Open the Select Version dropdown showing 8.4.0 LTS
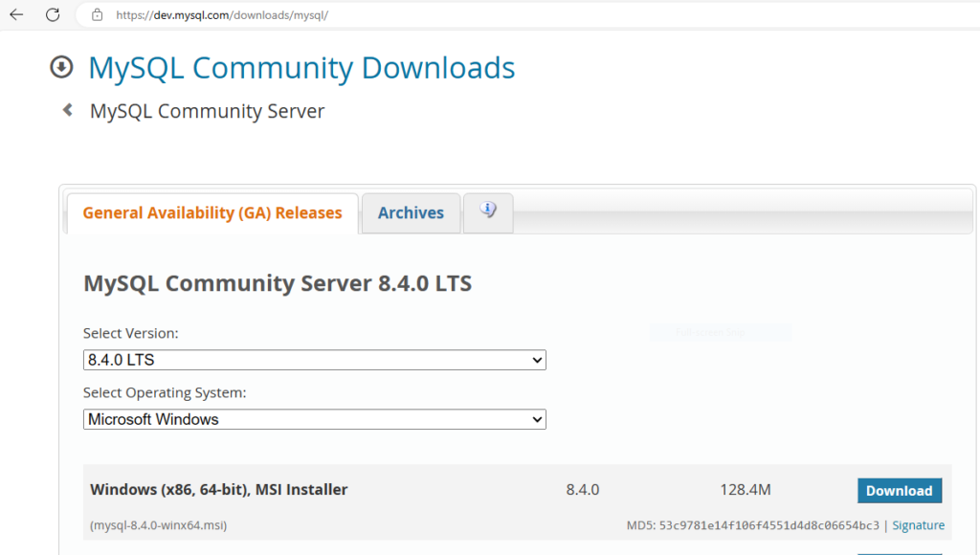This screenshot has width=980, height=555. point(314,360)
